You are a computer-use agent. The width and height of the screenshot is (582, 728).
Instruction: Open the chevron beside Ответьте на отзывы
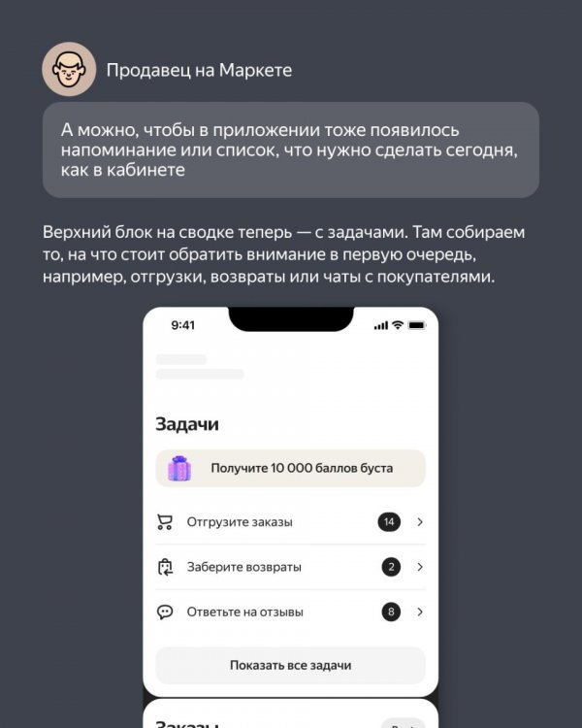tap(420, 612)
